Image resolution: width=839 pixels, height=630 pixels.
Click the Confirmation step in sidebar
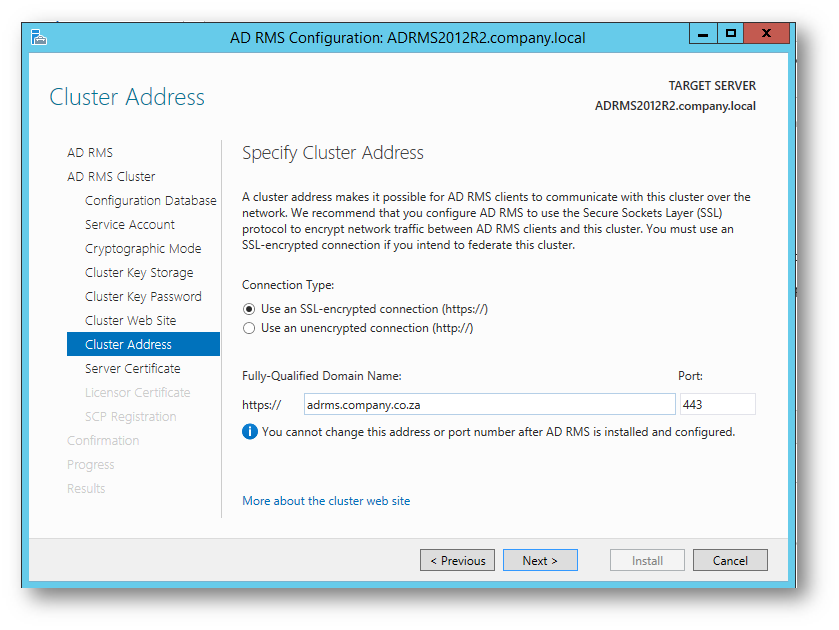point(103,441)
